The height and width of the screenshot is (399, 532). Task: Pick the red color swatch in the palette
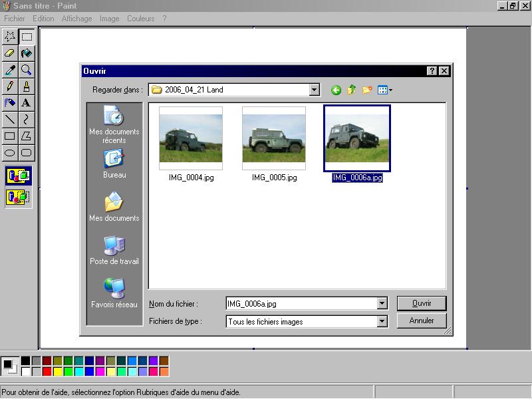(x=47, y=371)
